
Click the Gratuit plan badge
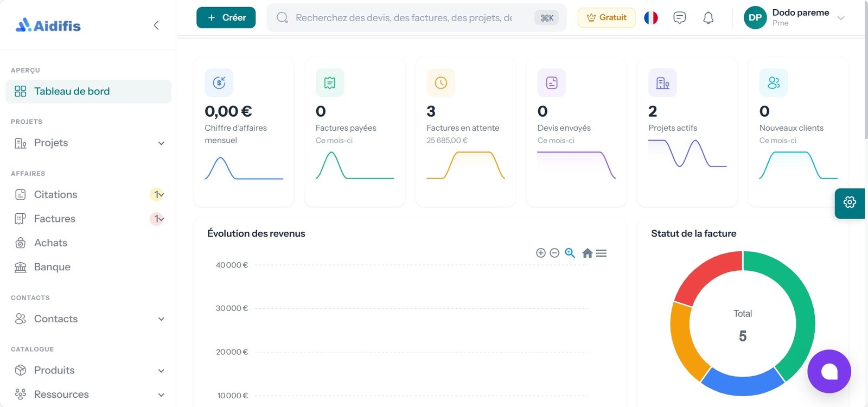coord(606,18)
